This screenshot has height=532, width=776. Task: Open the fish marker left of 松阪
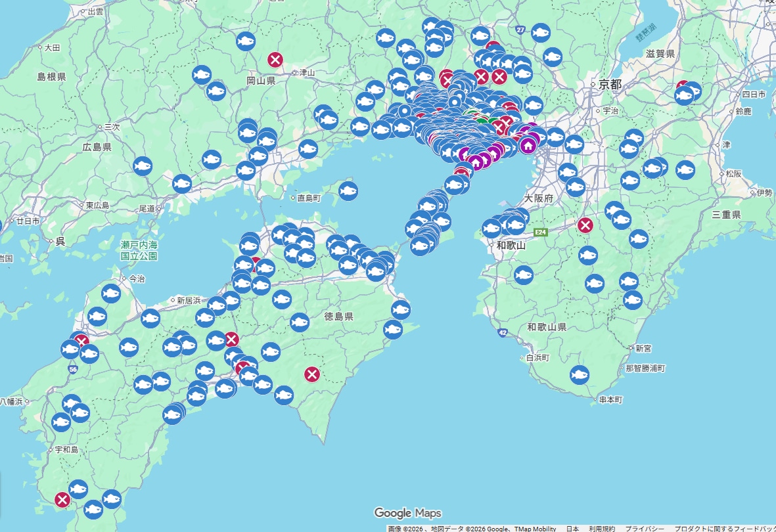[685, 170]
